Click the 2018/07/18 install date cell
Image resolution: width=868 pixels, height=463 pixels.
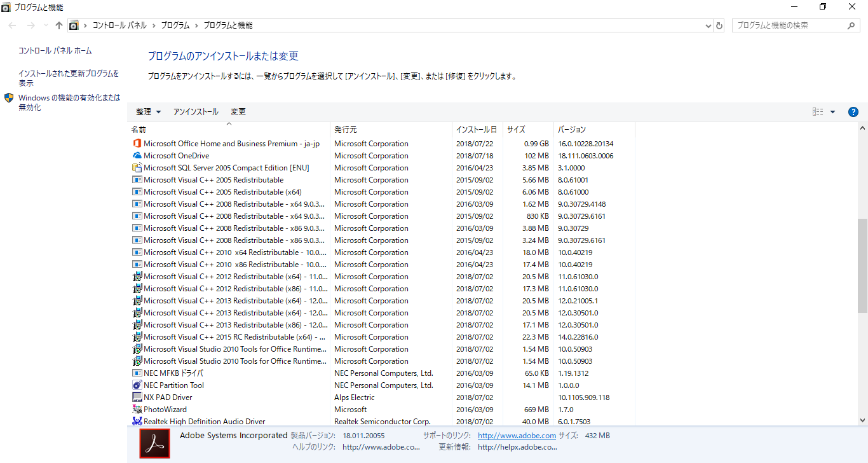(x=475, y=156)
